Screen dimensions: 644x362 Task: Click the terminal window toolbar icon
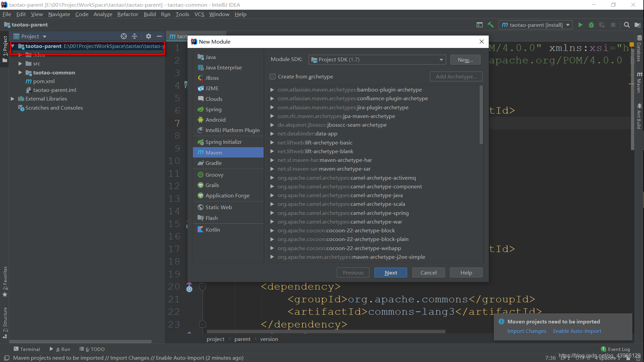pos(480,25)
